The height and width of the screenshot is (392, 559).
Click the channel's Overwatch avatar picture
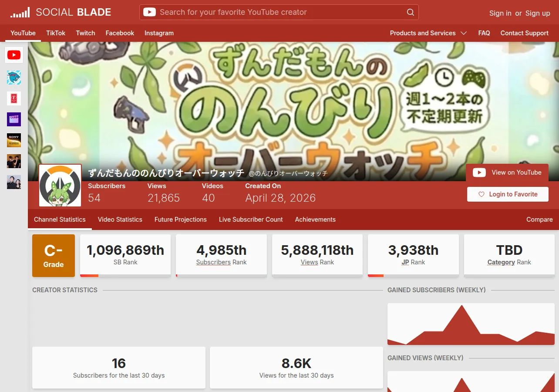[x=60, y=185]
